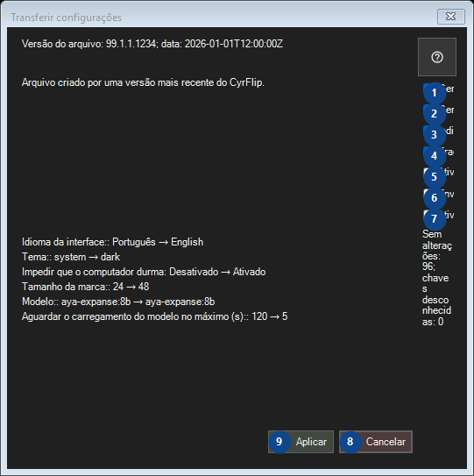The image size is (474, 476).
Task: Toggle the unchecked checkbox labeled "Env"
Action: [438, 195]
